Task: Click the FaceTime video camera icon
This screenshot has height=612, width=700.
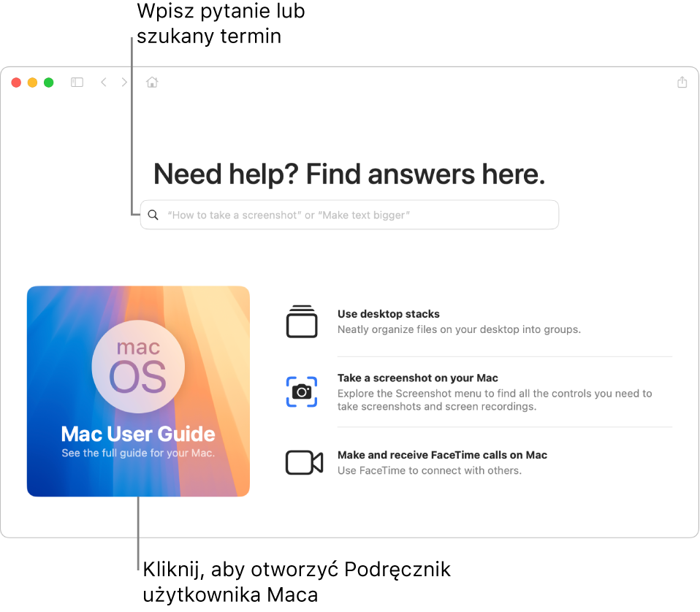Action: coord(303,463)
